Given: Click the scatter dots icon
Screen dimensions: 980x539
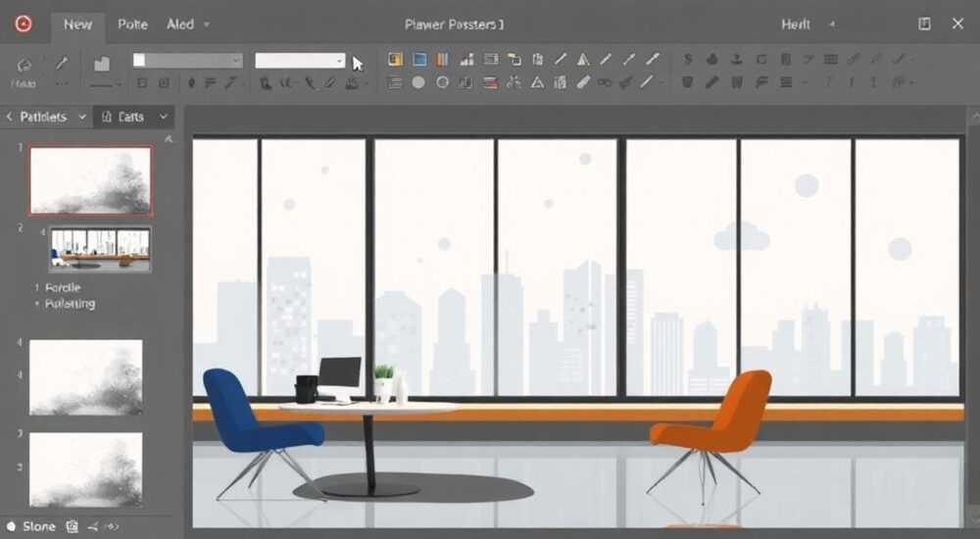Looking at the screenshot, I should coord(514,82).
